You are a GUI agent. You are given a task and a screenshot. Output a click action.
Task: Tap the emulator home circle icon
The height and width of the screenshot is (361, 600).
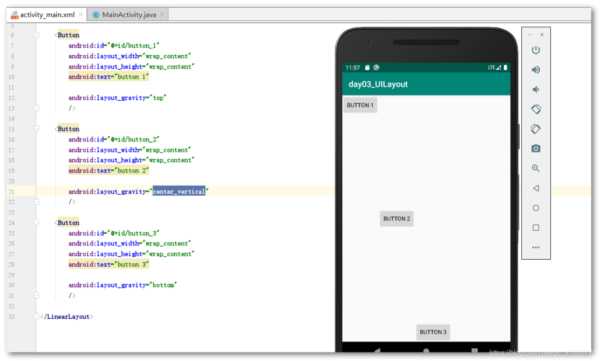(x=536, y=208)
